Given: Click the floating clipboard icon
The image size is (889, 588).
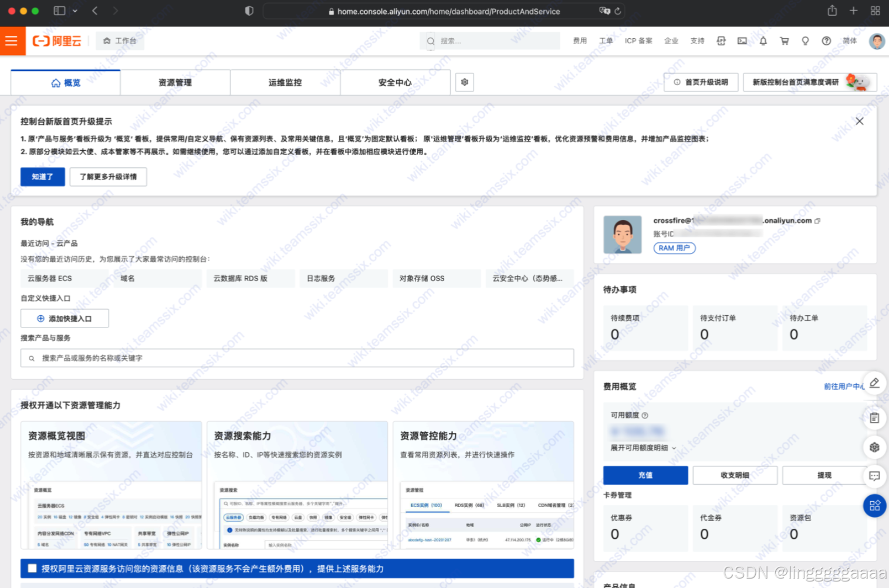Looking at the screenshot, I should click(874, 418).
